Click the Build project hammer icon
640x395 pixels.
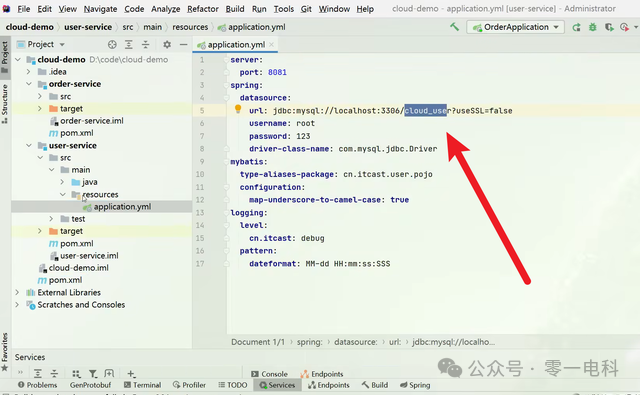click(454, 27)
